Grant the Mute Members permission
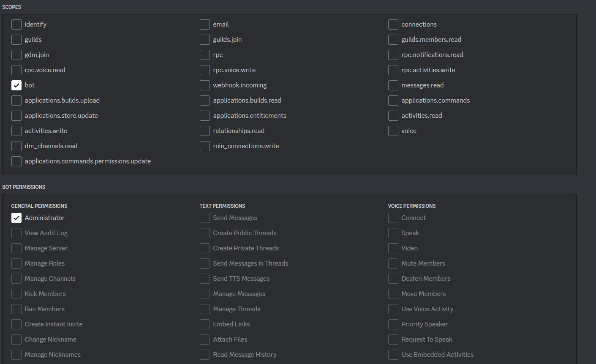This screenshot has width=596, height=364. point(393,263)
